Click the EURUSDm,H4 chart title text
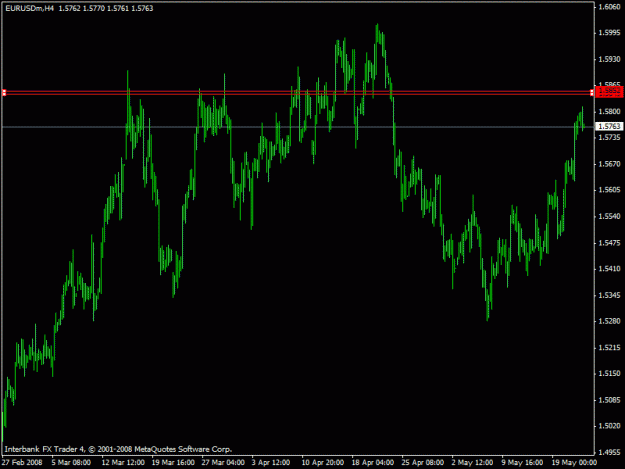Screen dimensions: 625x469 coord(29,8)
